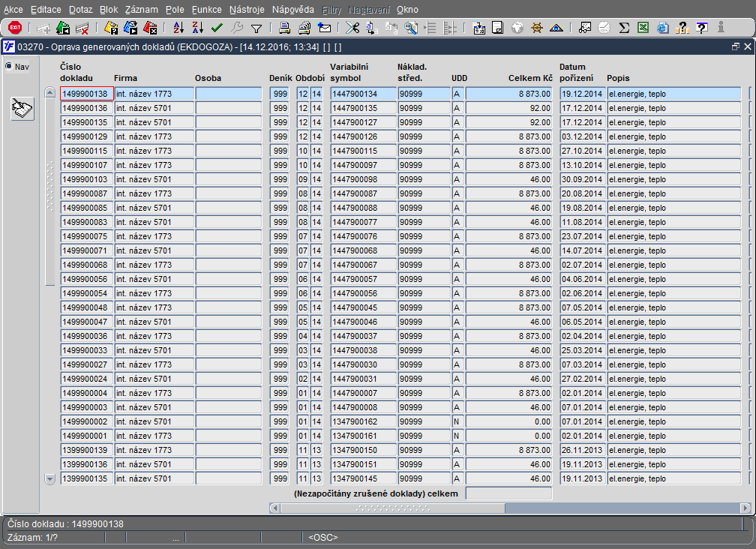This screenshot has width=756, height=549.
Task: Click date field 30.09.2014
Action: tap(583, 179)
